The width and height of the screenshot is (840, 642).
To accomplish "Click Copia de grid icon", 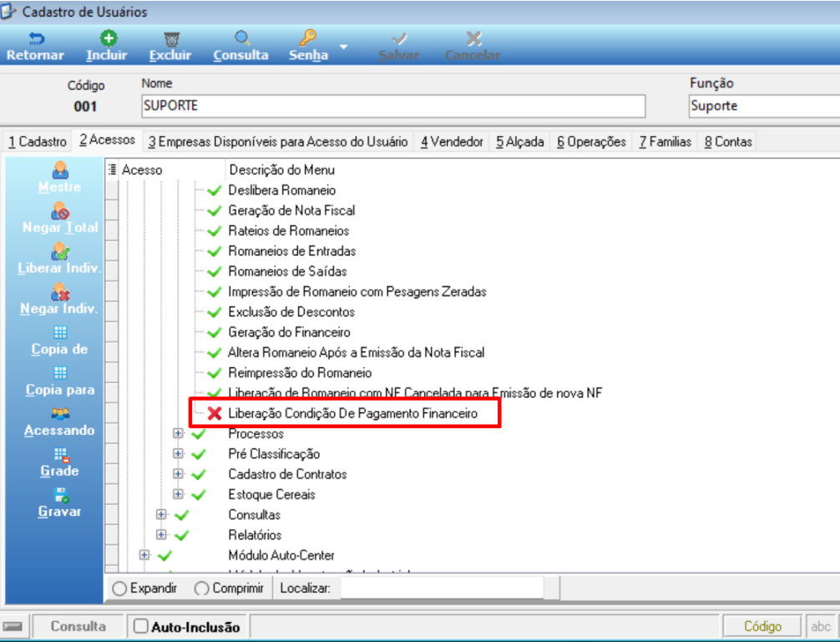I will [x=60, y=332].
